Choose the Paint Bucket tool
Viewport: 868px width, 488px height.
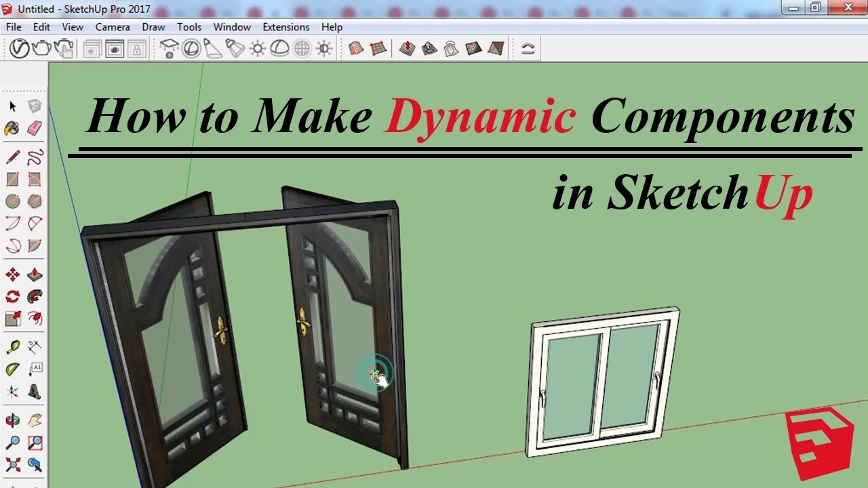pyautogui.click(x=12, y=128)
